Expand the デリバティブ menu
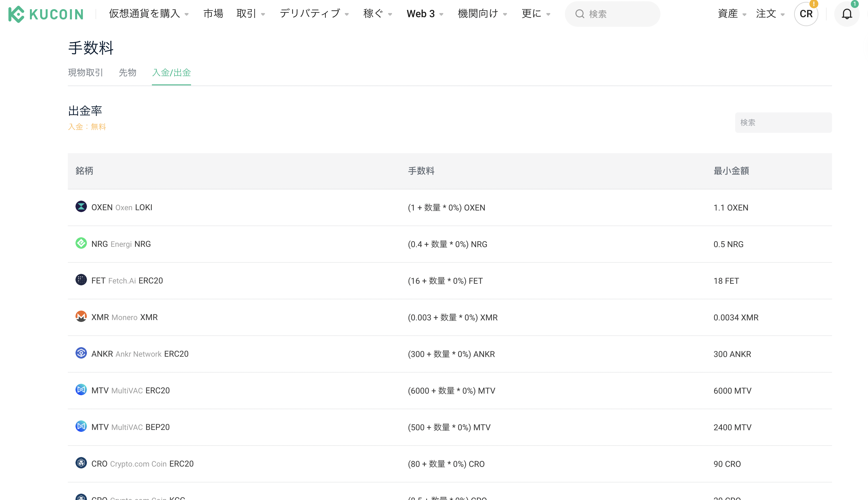Screen dimensions: 868x500 [314, 14]
